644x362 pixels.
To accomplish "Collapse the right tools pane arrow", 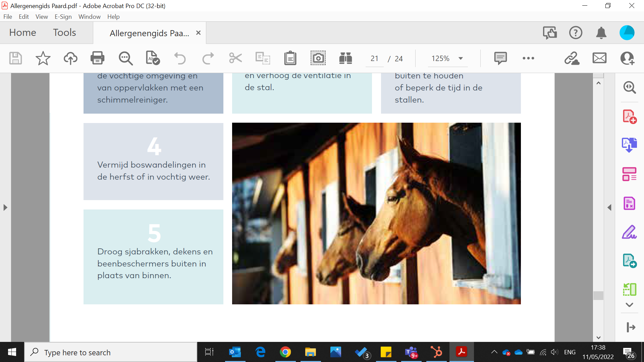I will coord(609,207).
